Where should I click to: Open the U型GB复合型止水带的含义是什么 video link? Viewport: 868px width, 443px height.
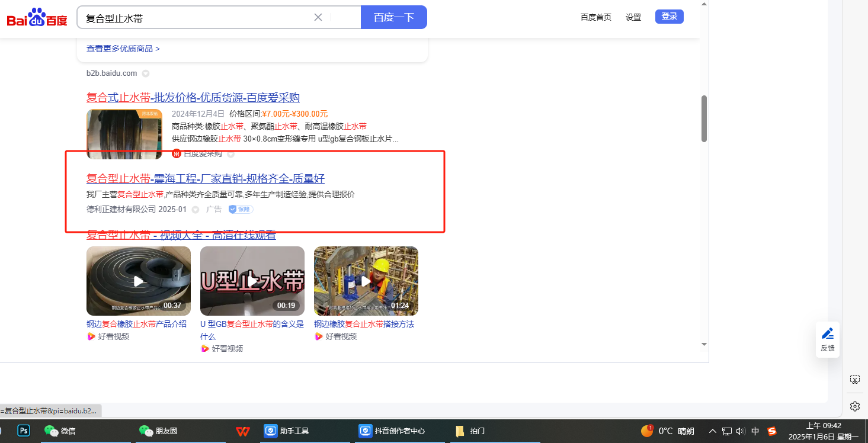[252, 330]
